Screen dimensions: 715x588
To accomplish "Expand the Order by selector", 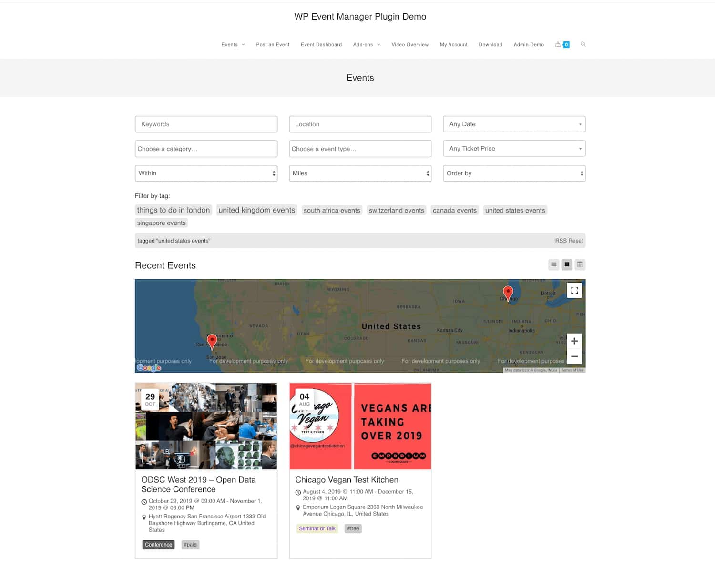I will (x=514, y=173).
